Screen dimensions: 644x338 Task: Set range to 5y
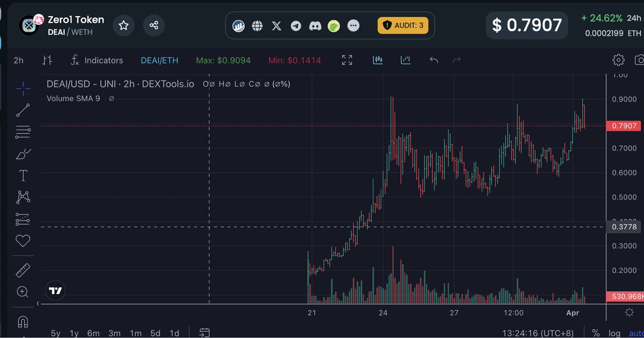(55, 333)
